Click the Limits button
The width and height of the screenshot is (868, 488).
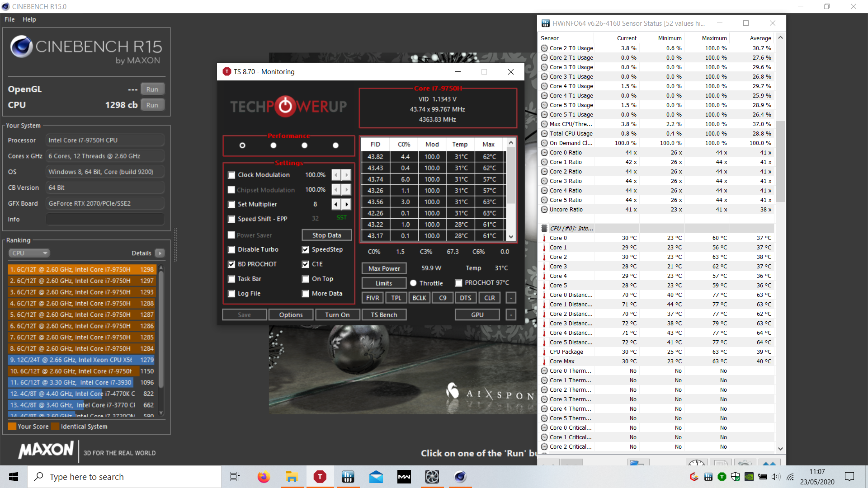[x=384, y=283]
